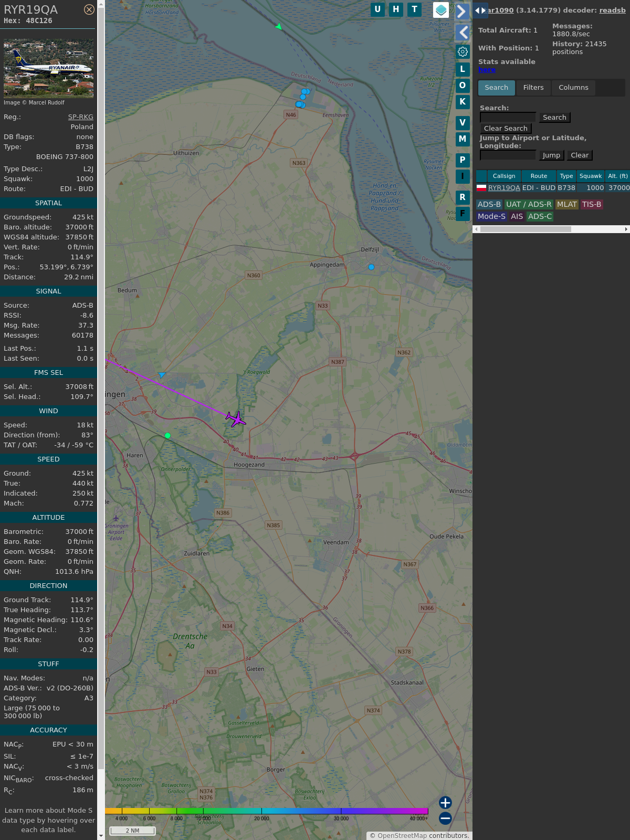Open the map layers selector icon
630x840 pixels.
pyautogui.click(x=440, y=10)
